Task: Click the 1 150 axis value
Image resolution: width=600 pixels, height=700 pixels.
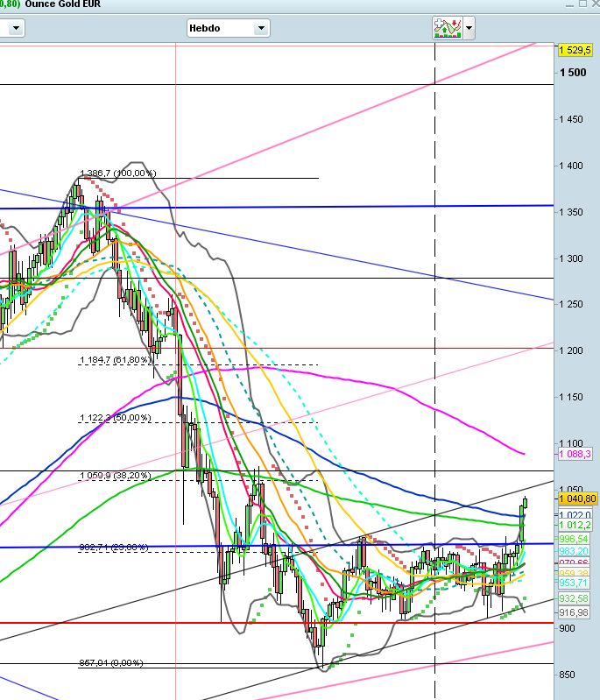Action: (x=571, y=397)
